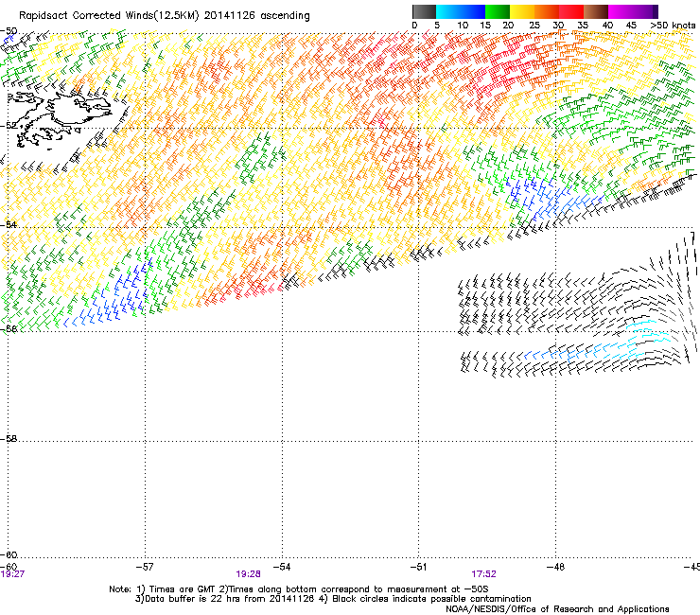Click the Falkland Islands coastline outline
700x615 pixels.
pyautogui.click(x=61, y=120)
